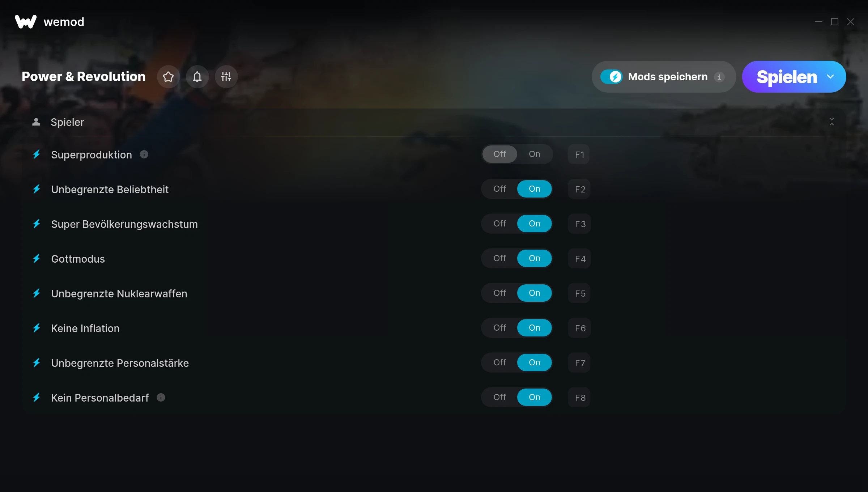Click the info icon beside Superproduktion
The height and width of the screenshot is (492, 868).
(x=144, y=154)
